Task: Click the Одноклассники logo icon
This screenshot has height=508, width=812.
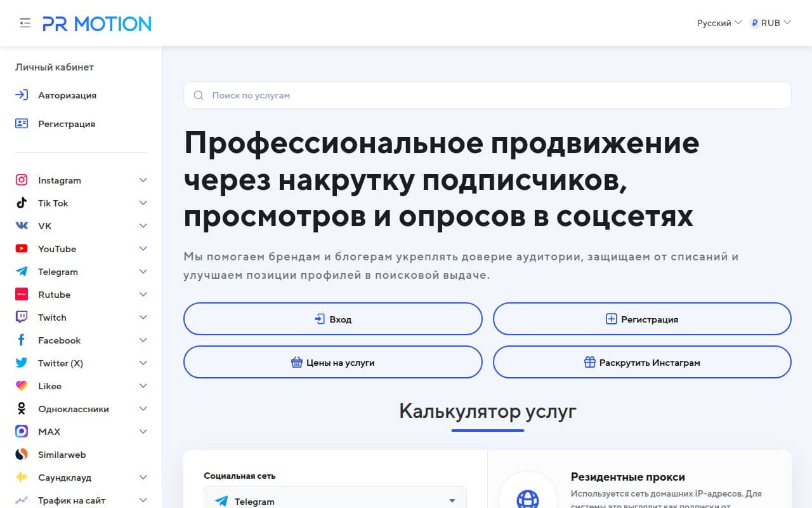Action: click(22, 409)
